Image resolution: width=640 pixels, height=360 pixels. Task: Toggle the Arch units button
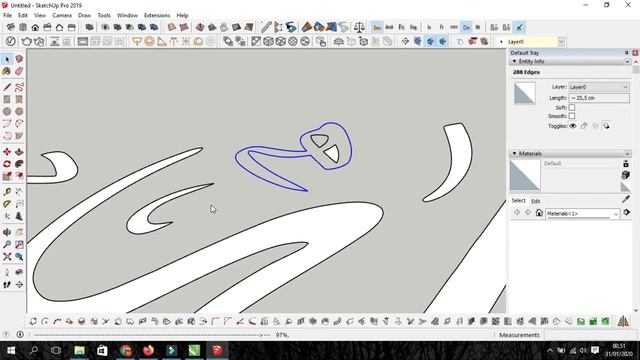(x=389, y=27)
